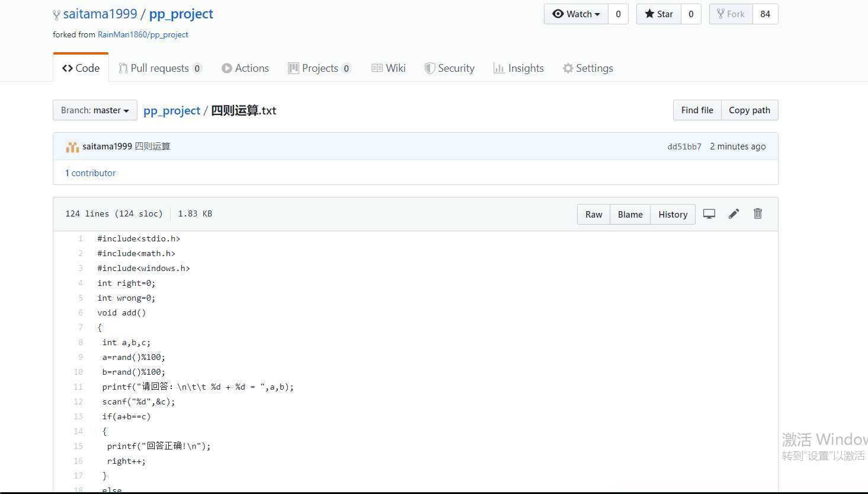Edit this file using pencil icon
This screenshot has width=868, height=494.
[734, 214]
